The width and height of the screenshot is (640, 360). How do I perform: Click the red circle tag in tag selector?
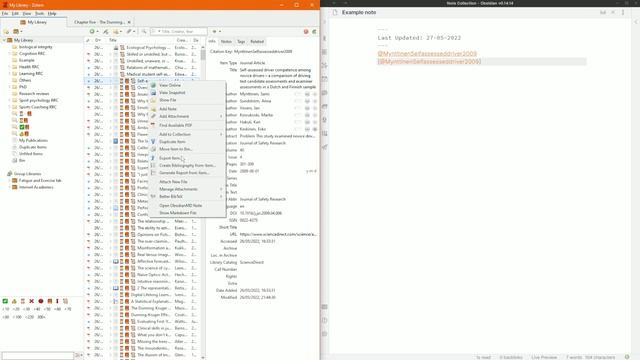click(x=41, y=301)
